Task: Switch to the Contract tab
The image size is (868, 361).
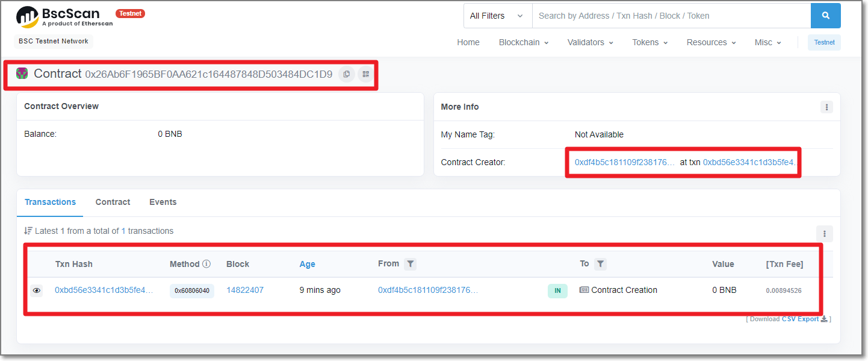Action: 113,202
